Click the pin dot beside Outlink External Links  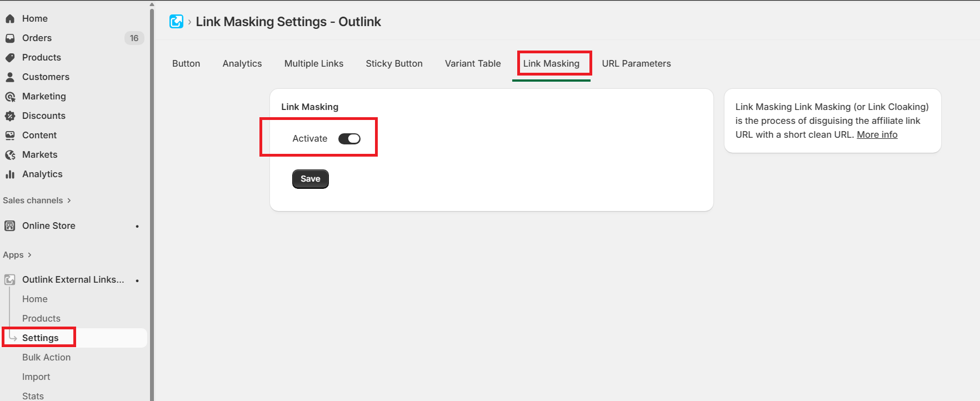137,280
